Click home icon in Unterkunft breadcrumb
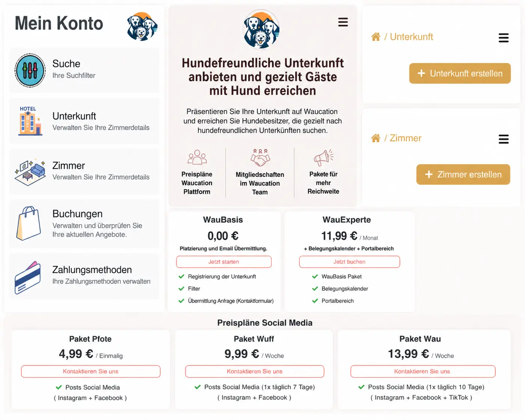Viewport: 525px width, 420px height. [x=376, y=37]
